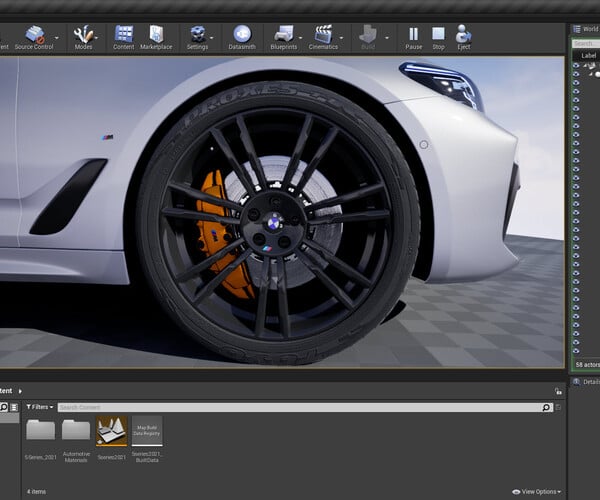Focus the Search Content field
This screenshot has width=600, height=500.
click(305, 407)
